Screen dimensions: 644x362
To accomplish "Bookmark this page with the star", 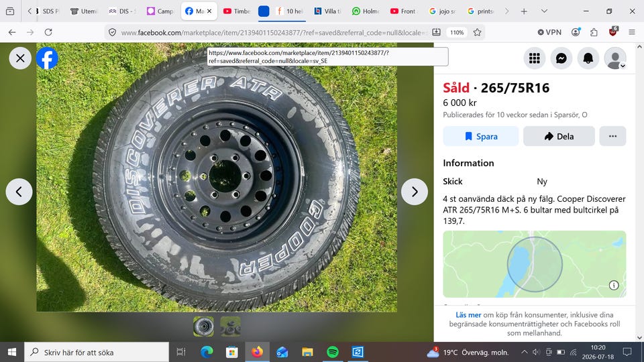I will [x=477, y=32].
